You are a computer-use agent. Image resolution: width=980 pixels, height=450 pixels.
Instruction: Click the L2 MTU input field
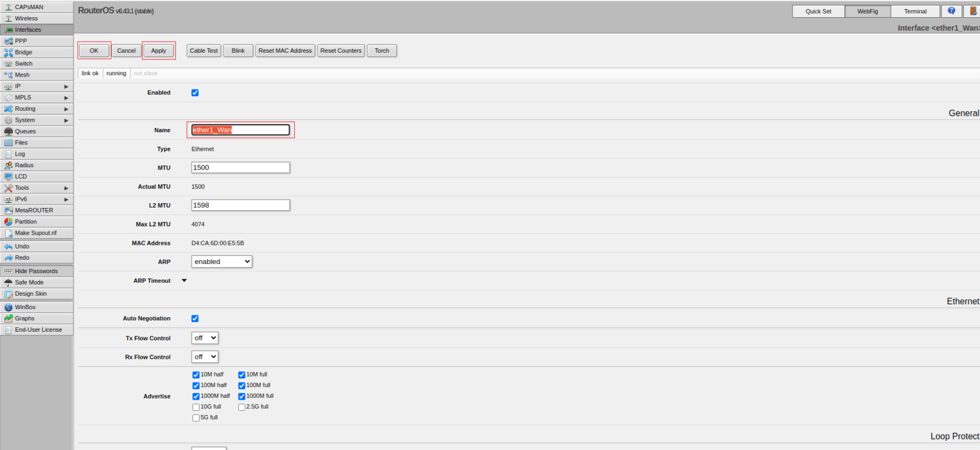coord(241,205)
